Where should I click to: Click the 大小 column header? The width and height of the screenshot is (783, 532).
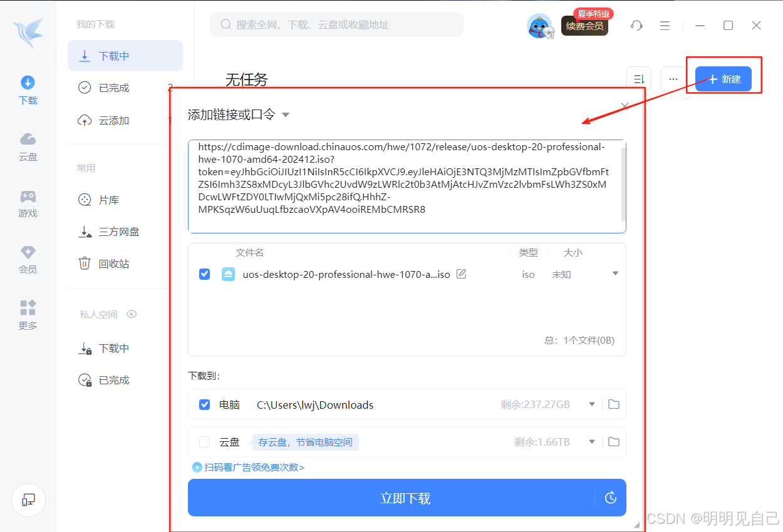click(573, 253)
